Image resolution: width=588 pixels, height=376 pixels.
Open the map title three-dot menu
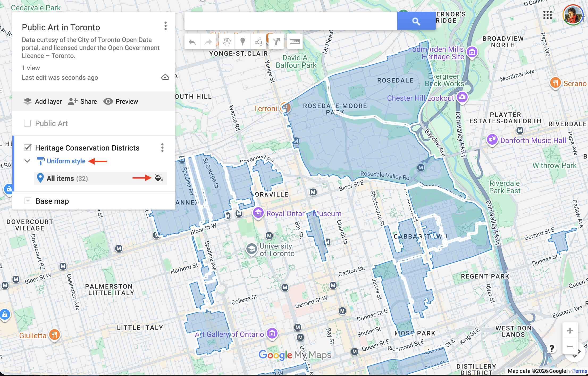(x=165, y=26)
